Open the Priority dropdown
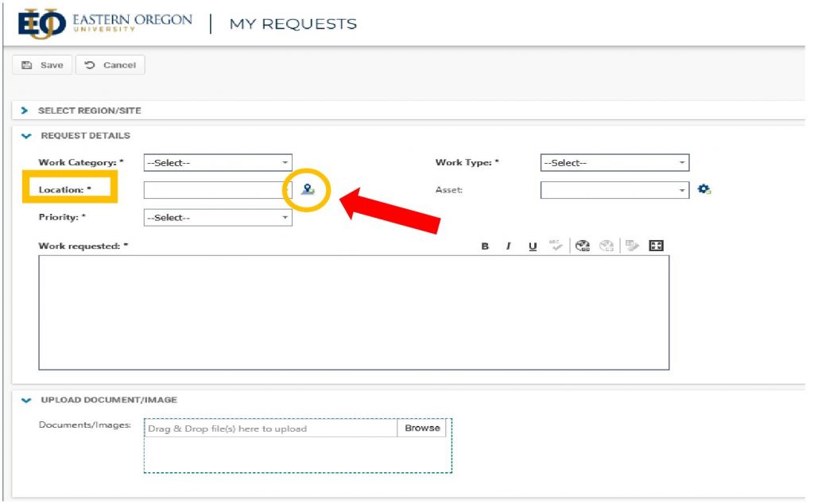This screenshot has width=814, height=504. (x=217, y=218)
